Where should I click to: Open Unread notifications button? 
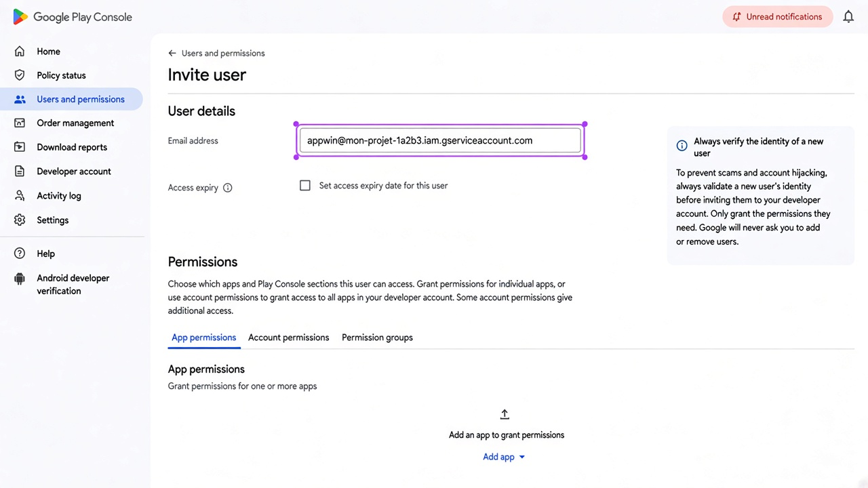[777, 17]
